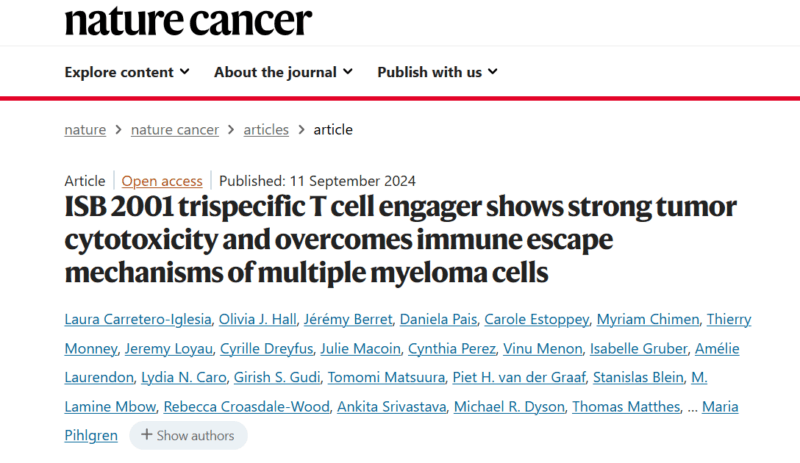The image size is (800, 463).
Task: Open Rebecca Croasdale-Wood author link
Action: 246,406
